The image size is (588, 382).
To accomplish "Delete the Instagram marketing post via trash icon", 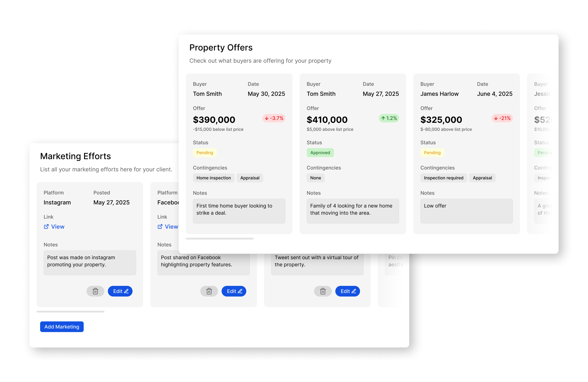I will 95,291.
